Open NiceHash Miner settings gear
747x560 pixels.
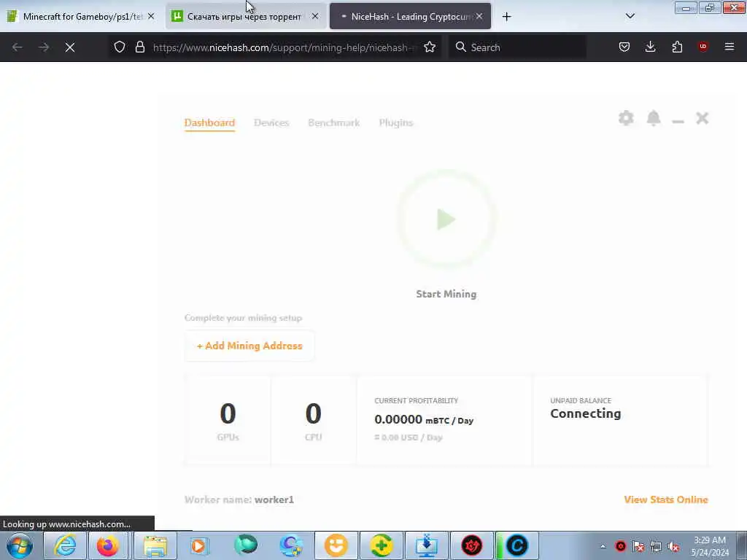click(x=626, y=118)
